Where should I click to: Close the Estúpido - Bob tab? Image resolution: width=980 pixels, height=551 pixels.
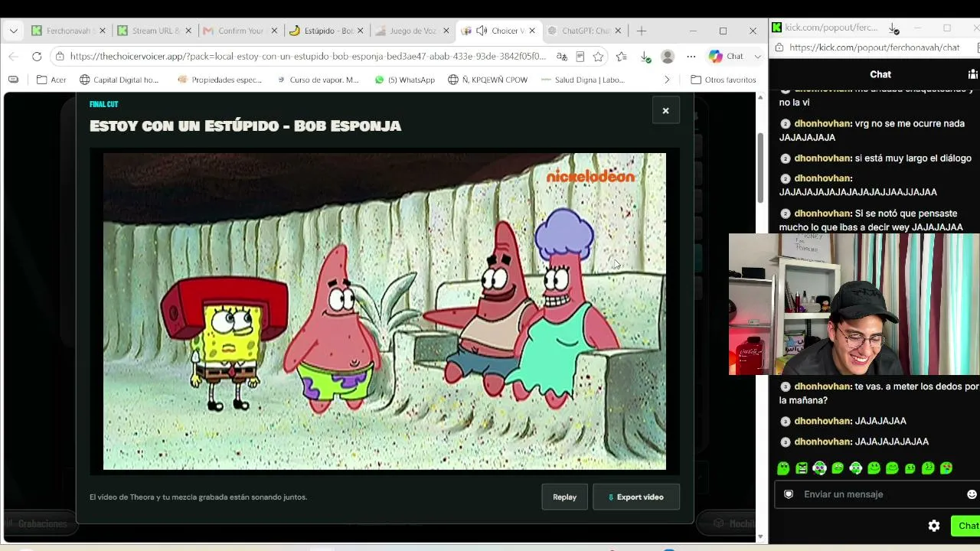coord(359,31)
